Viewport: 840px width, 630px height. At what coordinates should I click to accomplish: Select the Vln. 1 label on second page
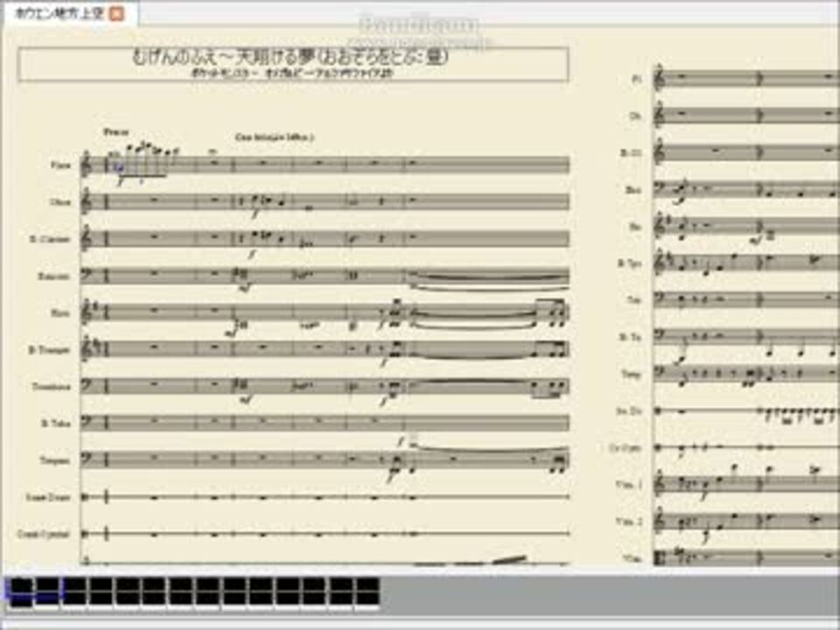point(628,484)
